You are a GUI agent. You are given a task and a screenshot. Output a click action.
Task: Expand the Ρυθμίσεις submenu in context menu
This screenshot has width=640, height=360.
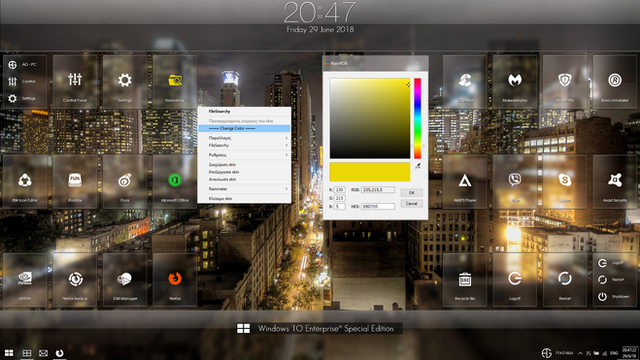[x=244, y=155]
